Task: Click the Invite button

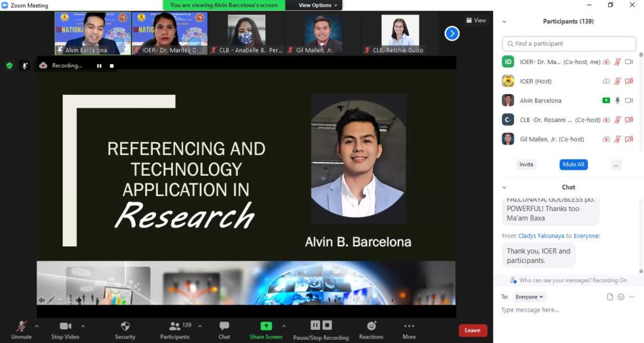Action: [x=526, y=165]
